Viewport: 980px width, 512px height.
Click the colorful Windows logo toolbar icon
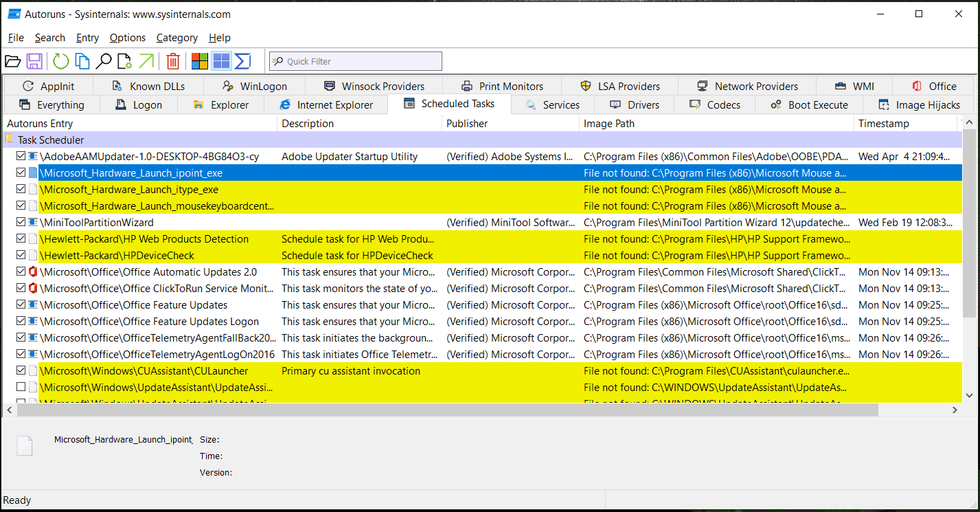coord(200,61)
